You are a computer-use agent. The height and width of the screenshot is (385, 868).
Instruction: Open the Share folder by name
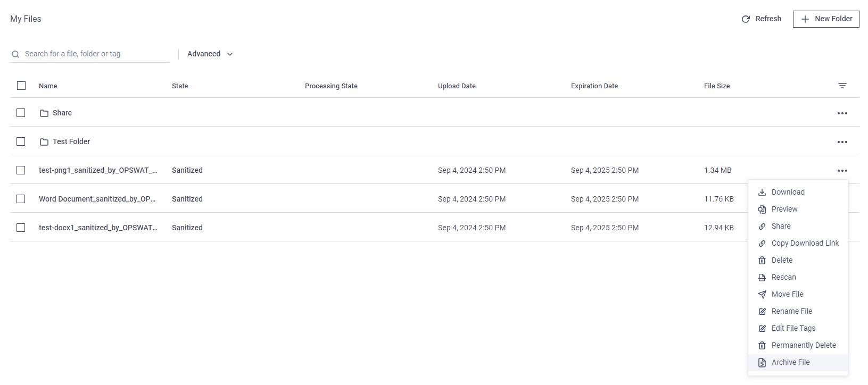coord(62,113)
